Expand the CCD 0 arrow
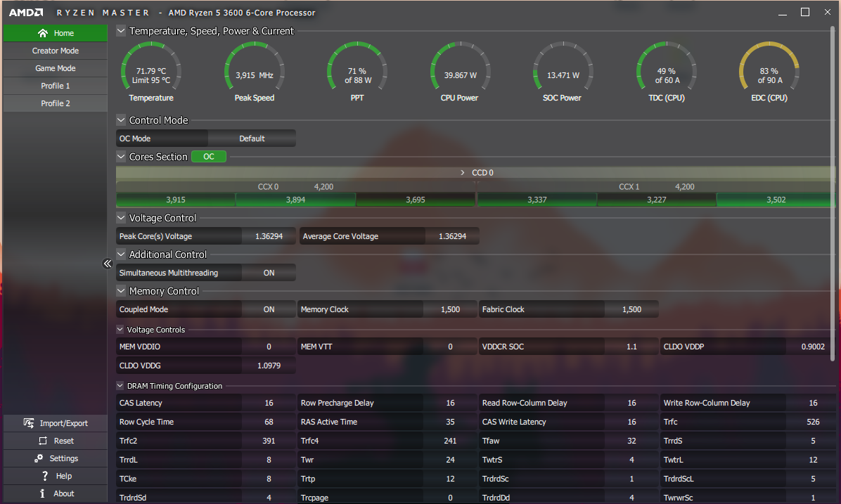Screen dimensions: 841x504 point(462,173)
